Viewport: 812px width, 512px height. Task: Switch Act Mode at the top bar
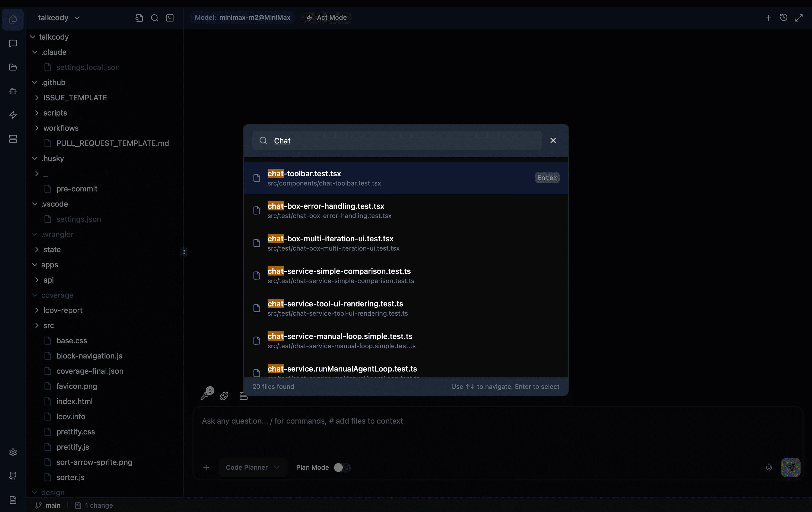[326, 18]
